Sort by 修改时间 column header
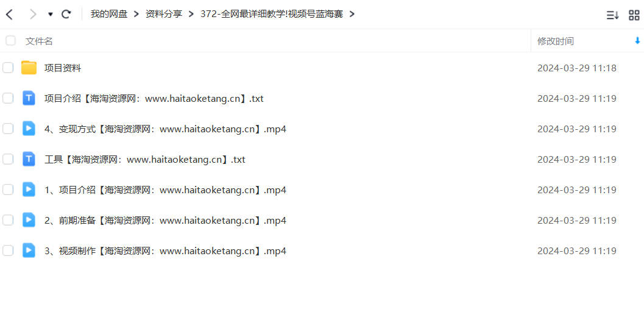The height and width of the screenshot is (320, 644). tap(555, 41)
